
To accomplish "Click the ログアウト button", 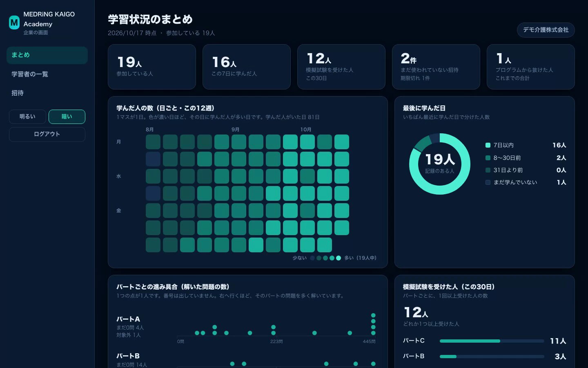I will (x=47, y=134).
